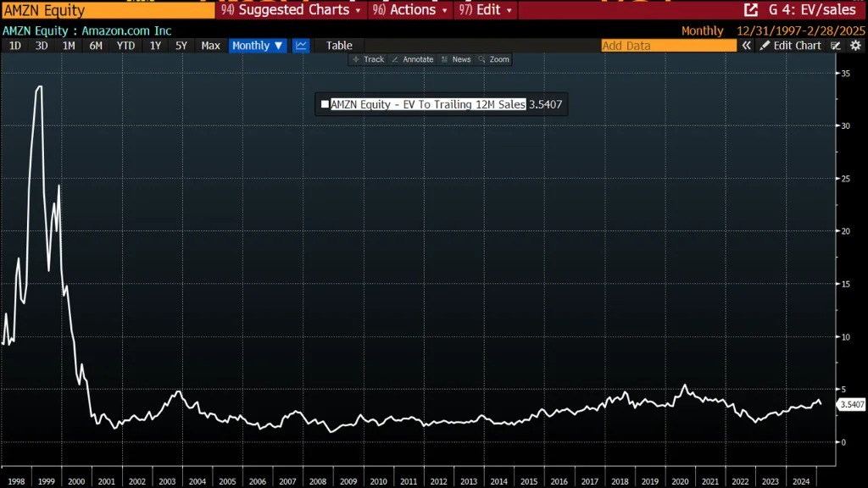Viewport: 868px width, 488px height.
Task: Click the icon left of the settings gear
Action: (836, 46)
